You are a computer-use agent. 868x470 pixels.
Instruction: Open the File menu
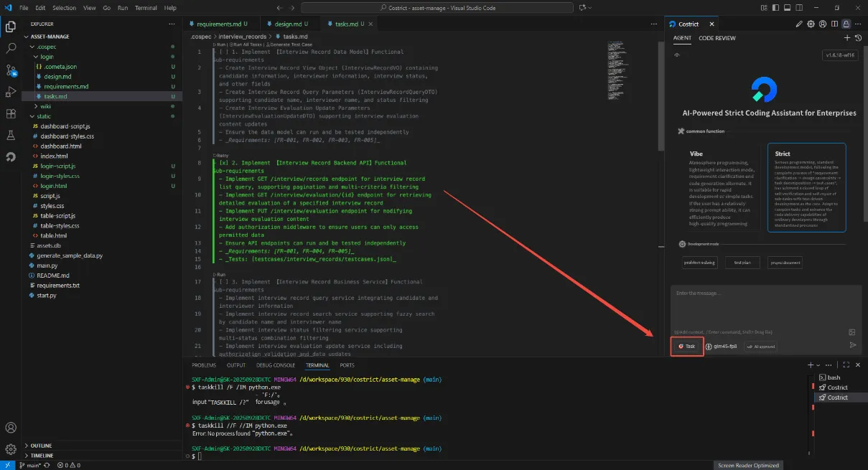pos(24,8)
